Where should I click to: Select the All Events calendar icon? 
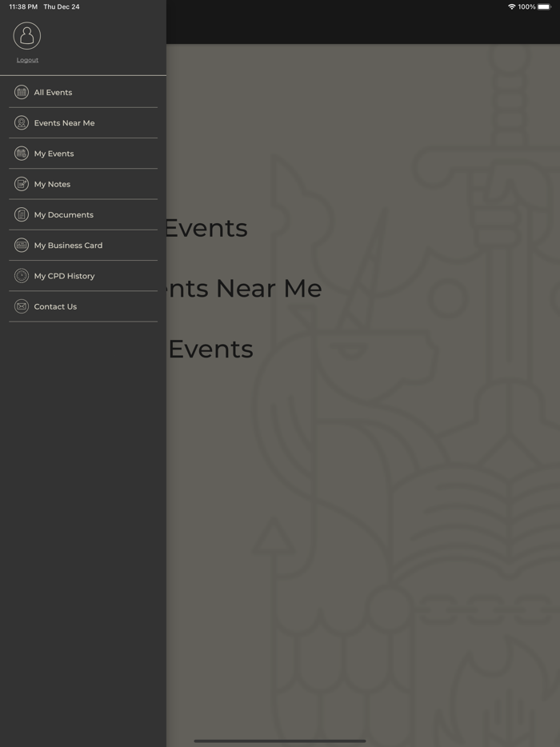pos(21,92)
